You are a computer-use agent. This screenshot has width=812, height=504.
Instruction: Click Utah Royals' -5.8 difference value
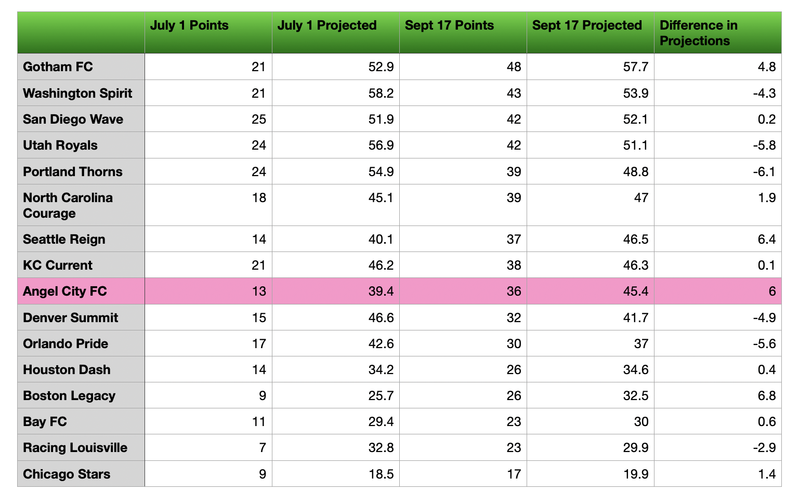(x=718, y=145)
